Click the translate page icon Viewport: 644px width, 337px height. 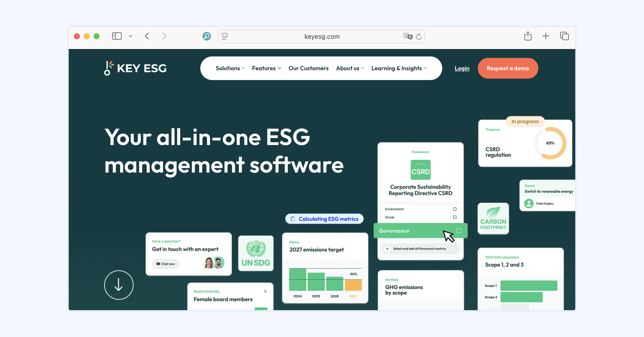click(x=407, y=36)
